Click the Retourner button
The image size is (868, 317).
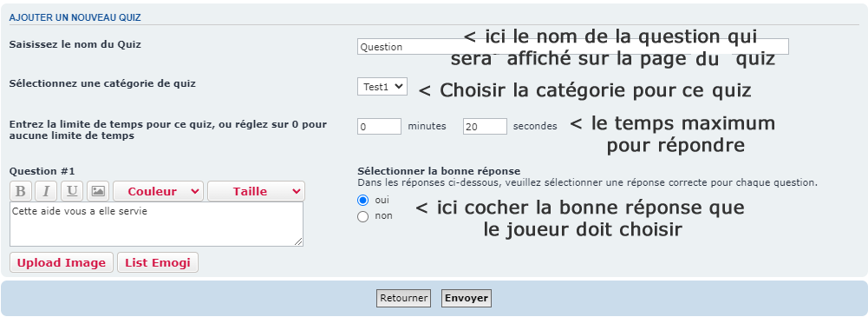coord(403,298)
